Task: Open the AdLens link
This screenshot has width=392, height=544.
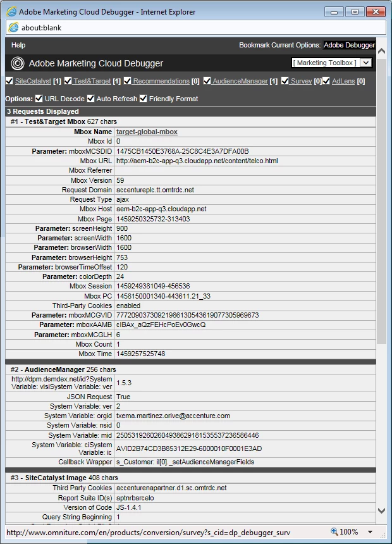Action: (343, 81)
